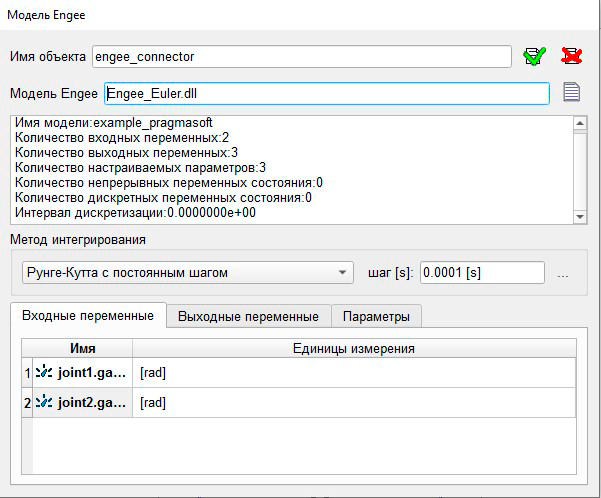Select the [rad] units cell for joint2

click(354, 402)
